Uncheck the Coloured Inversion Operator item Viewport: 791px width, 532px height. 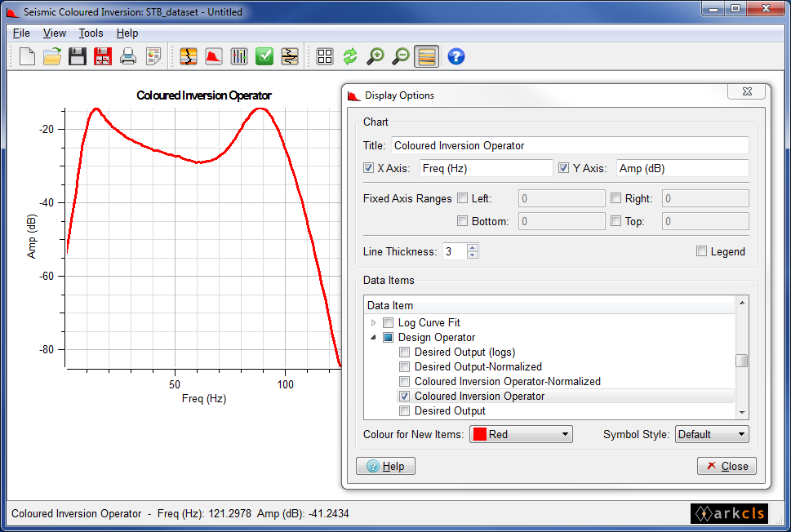[x=405, y=396]
